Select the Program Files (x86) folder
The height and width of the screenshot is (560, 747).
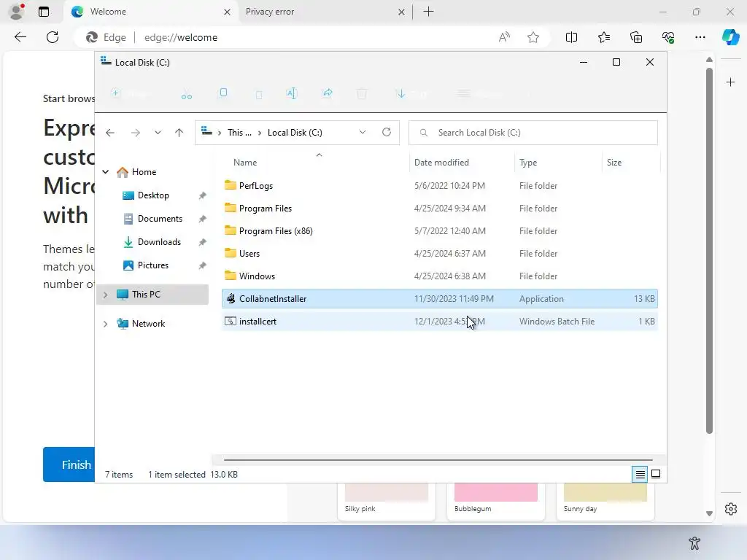[439, 231]
